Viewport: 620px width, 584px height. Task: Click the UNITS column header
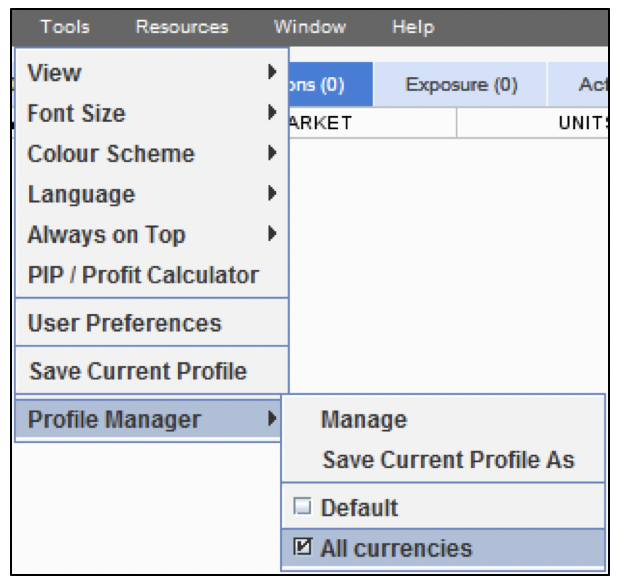[x=583, y=123]
